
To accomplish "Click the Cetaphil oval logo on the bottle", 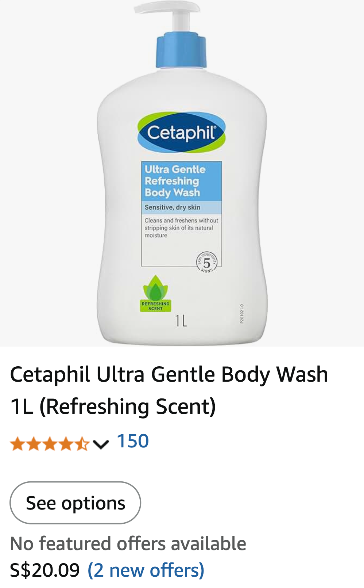I will coord(182,132).
